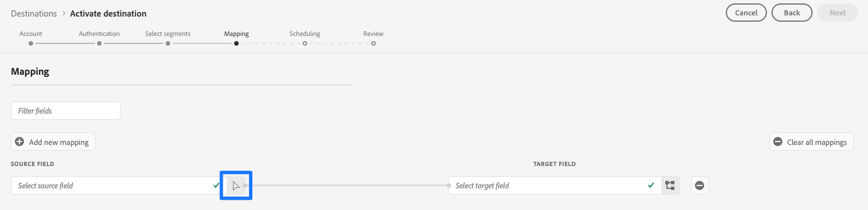Image resolution: width=868 pixels, height=210 pixels.
Task: Focus the Filter fields input
Action: point(66,111)
